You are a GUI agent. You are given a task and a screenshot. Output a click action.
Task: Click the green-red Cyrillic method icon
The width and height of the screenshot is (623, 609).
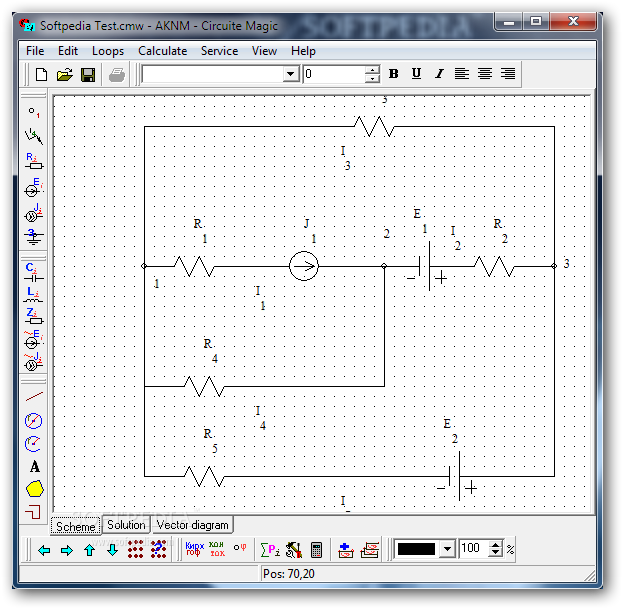pos(217,549)
